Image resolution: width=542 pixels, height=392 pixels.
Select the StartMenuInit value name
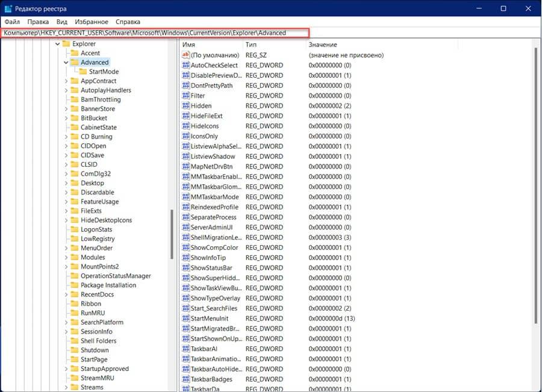[210, 319]
